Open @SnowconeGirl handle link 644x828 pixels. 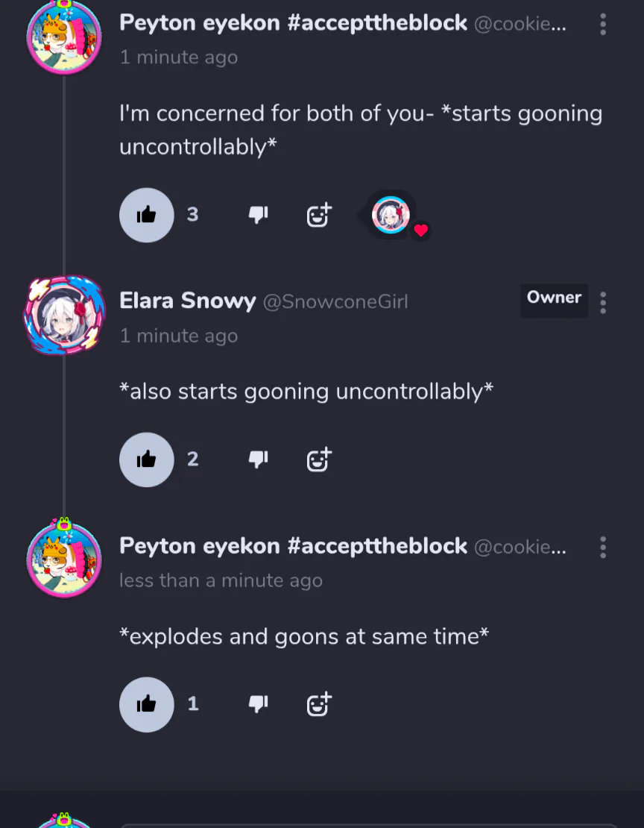[x=335, y=302]
